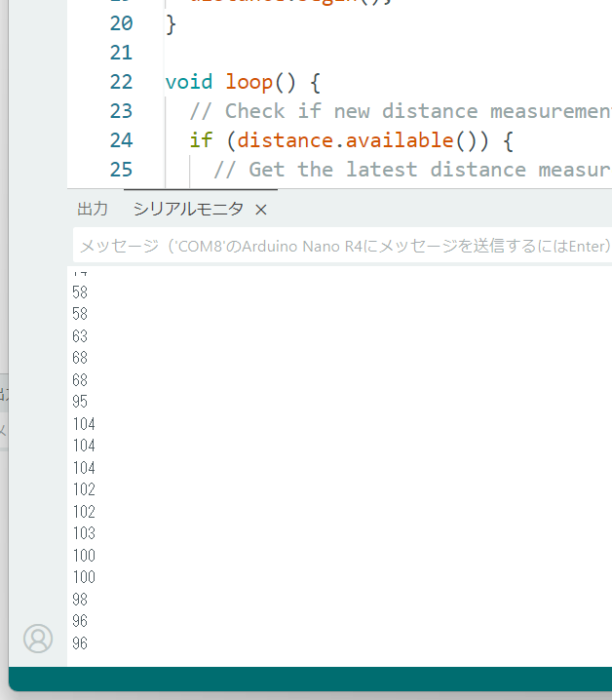Click the if keyword on line 24
The width and height of the screenshot is (612, 700).
tap(201, 140)
